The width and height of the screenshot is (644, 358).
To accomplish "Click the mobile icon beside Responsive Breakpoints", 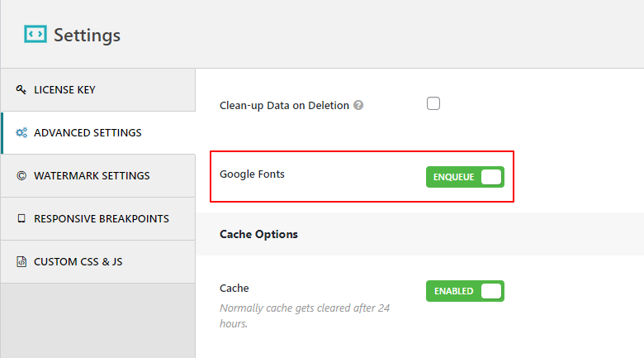I will pyautogui.click(x=21, y=218).
